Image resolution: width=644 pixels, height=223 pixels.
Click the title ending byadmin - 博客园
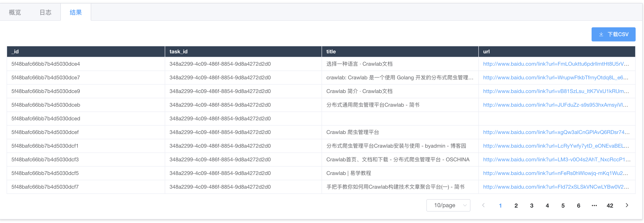click(x=396, y=146)
